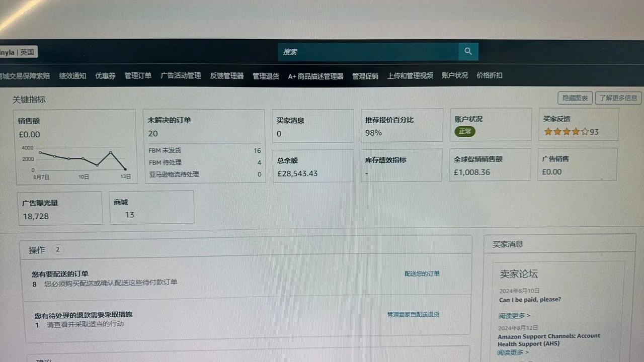This screenshot has height=362, width=644.
Task: Open Amazon Support Channels forum post
Action: (549, 340)
